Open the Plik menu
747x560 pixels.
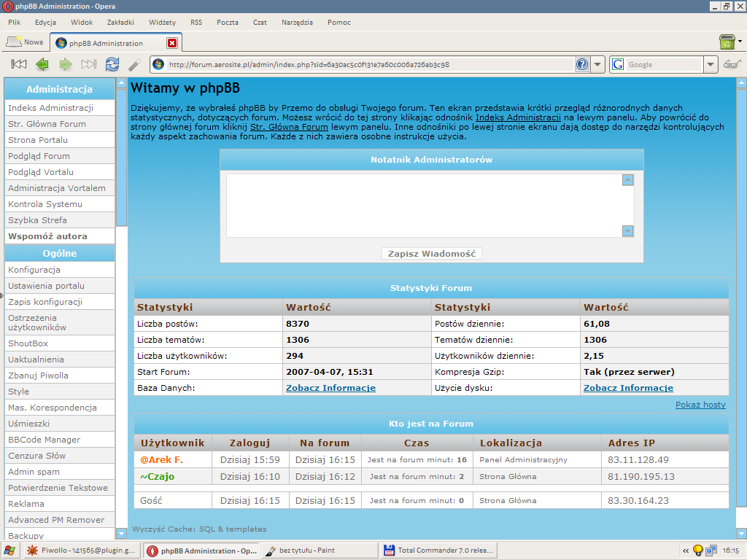[x=15, y=23]
